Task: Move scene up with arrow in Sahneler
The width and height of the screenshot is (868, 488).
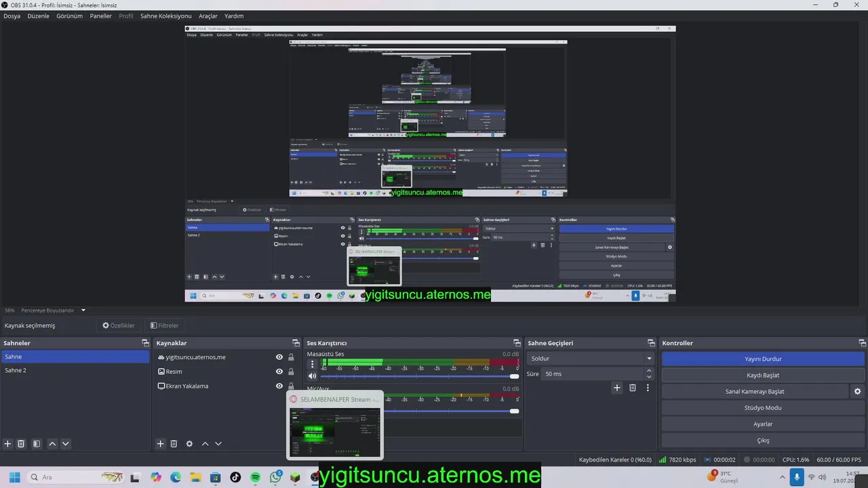Action: (52, 444)
